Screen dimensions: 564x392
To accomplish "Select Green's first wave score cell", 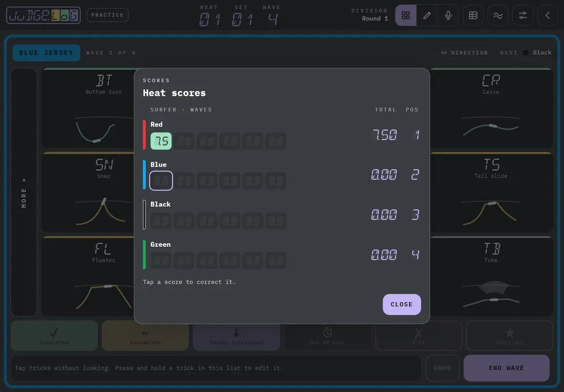I will click(x=161, y=261).
